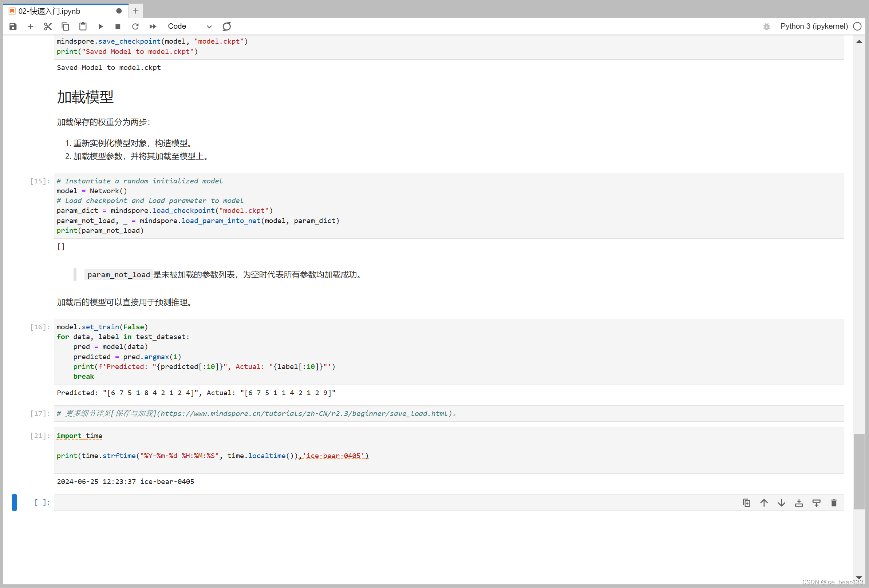
Task: Enable the debugger bug icon
Action: 767,26
